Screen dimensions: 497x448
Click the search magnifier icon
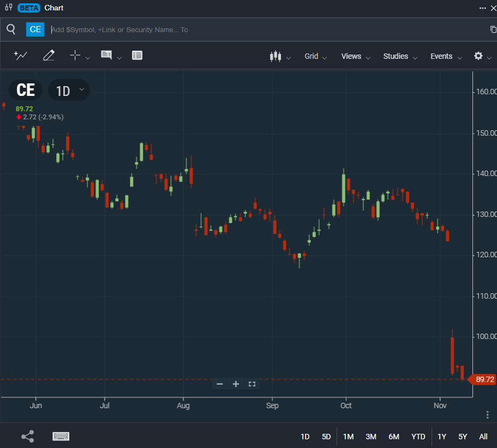pyautogui.click(x=11, y=29)
